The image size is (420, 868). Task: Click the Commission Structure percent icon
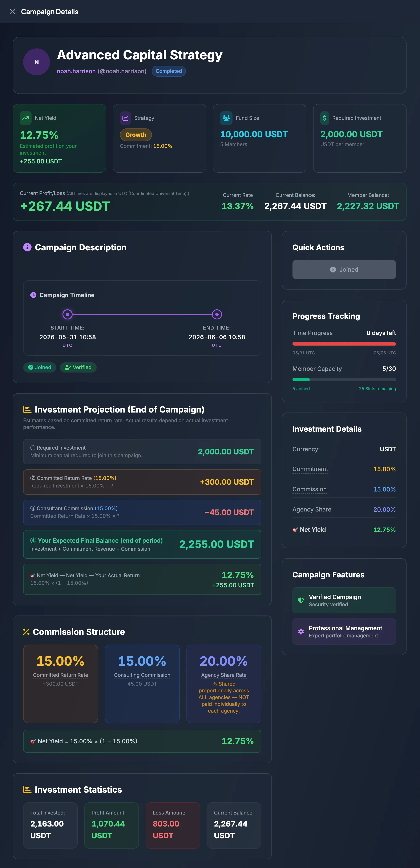point(26,632)
